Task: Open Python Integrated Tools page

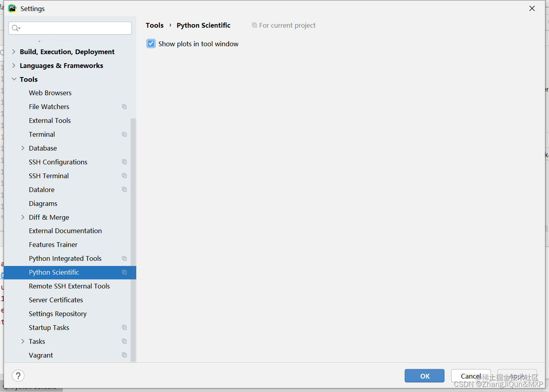Action: (x=65, y=258)
